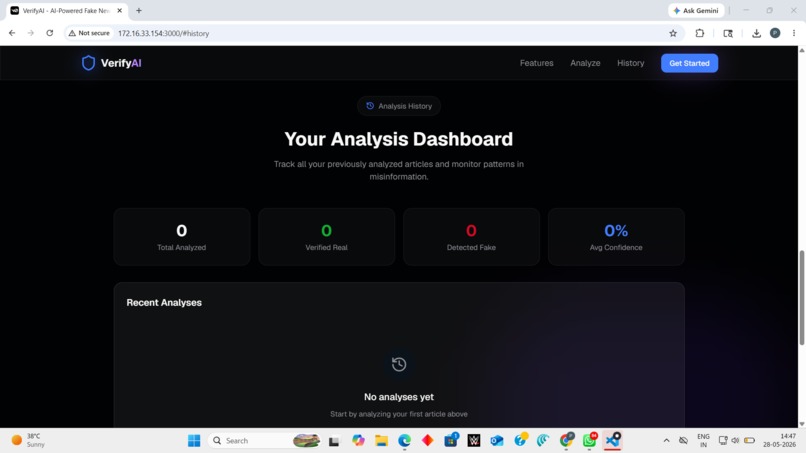Open a new browser tab
This screenshot has width=806, height=453.
(139, 10)
